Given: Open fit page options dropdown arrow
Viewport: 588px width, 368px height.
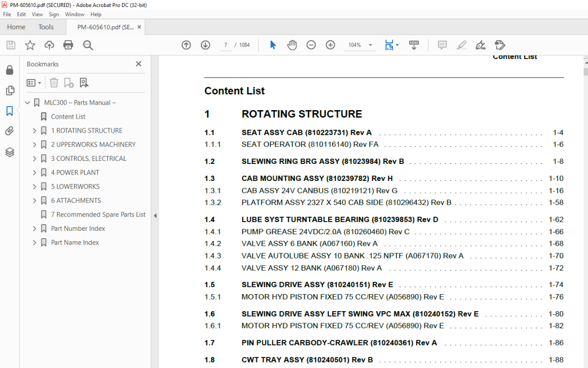Looking at the screenshot, I should [397, 45].
